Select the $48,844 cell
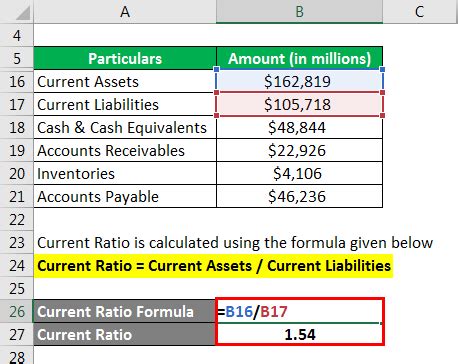This screenshot has width=458, height=364. [x=299, y=127]
